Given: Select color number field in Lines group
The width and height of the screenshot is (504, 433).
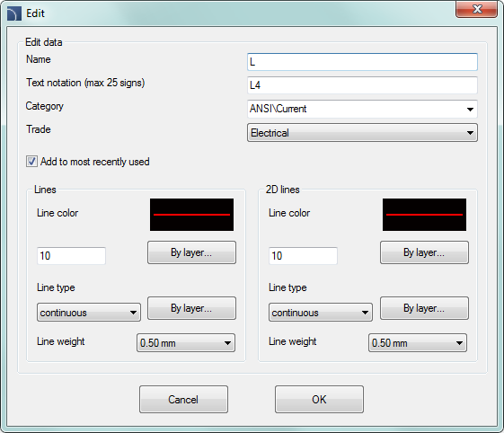Looking at the screenshot, I should 71,256.
